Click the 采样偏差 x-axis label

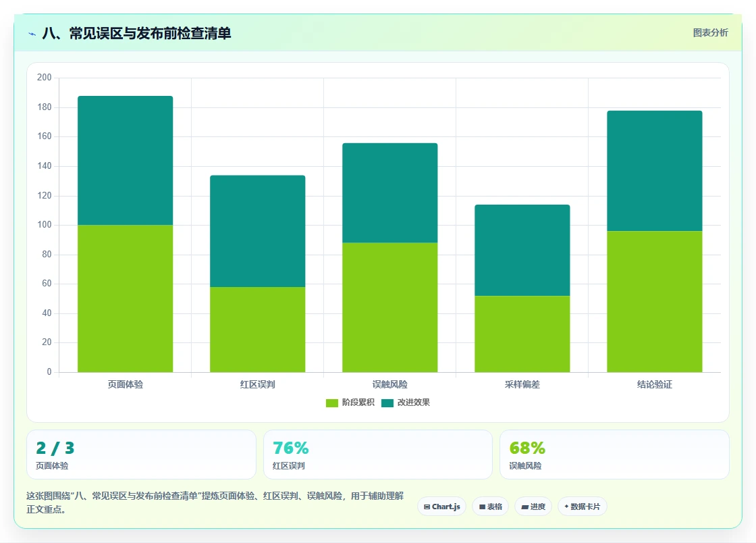click(x=522, y=384)
